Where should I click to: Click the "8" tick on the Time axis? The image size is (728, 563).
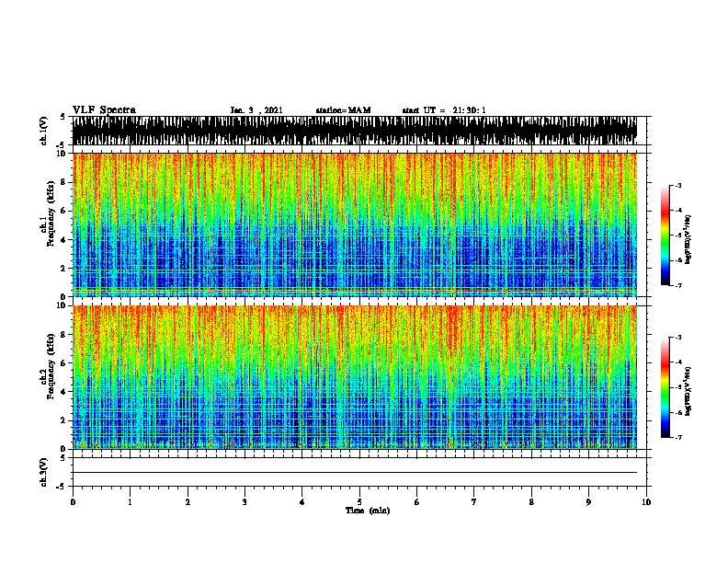pos(531,502)
